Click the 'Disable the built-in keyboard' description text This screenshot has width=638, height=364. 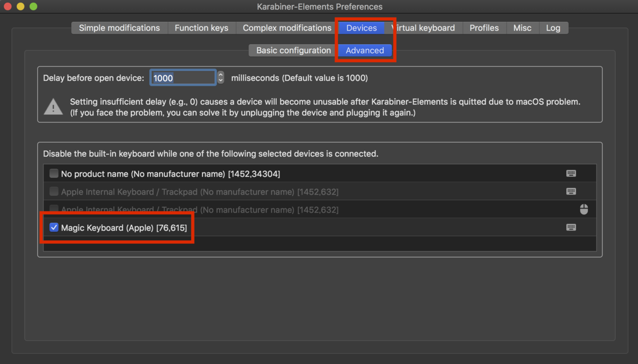211,154
